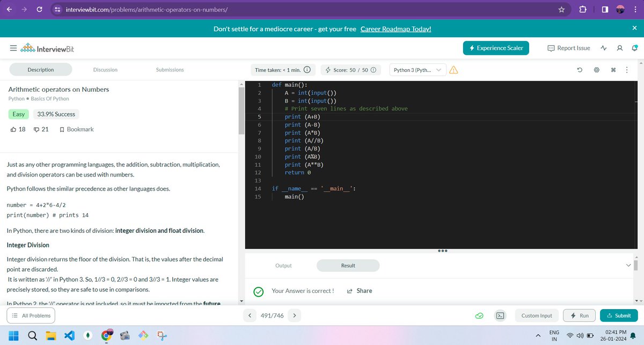Reset code with the circular arrow icon
The width and height of the screenshot is (644, 345).
click(x=580, y=70)
